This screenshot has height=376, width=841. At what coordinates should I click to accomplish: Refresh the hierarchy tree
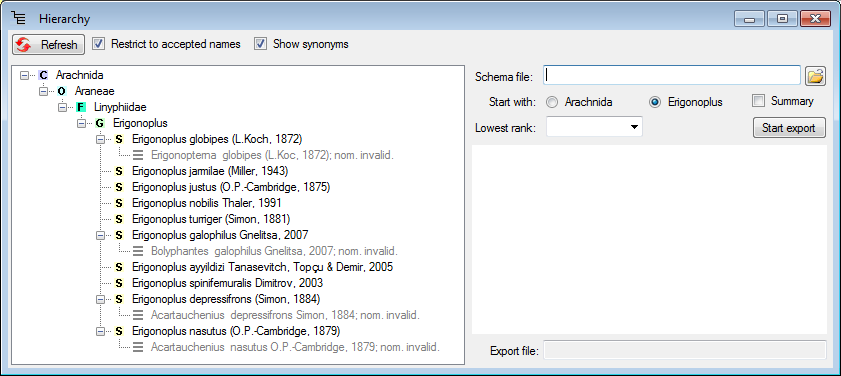pos(48,45)
